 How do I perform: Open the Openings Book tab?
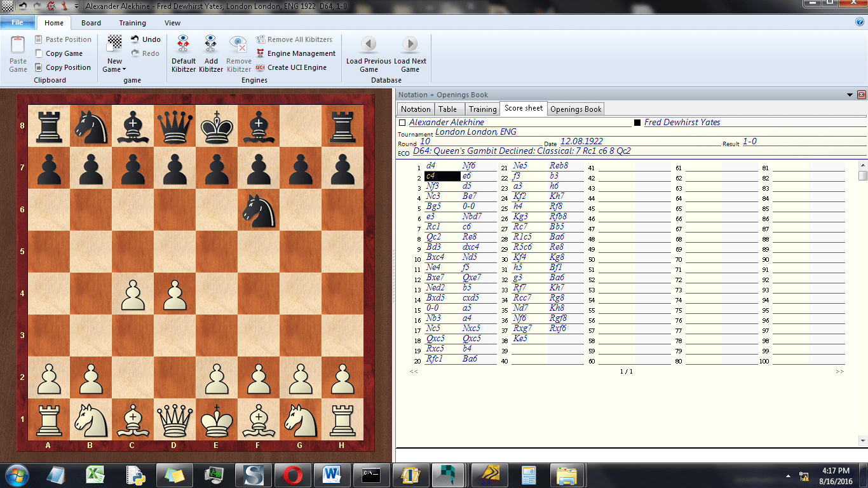coord(575,109)
